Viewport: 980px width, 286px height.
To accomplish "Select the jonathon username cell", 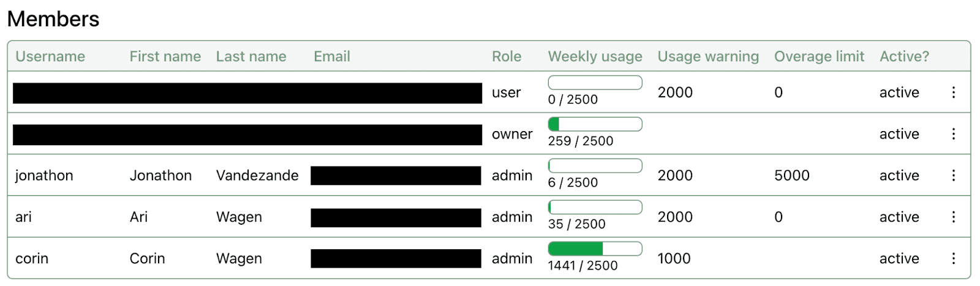I will 44,176.
